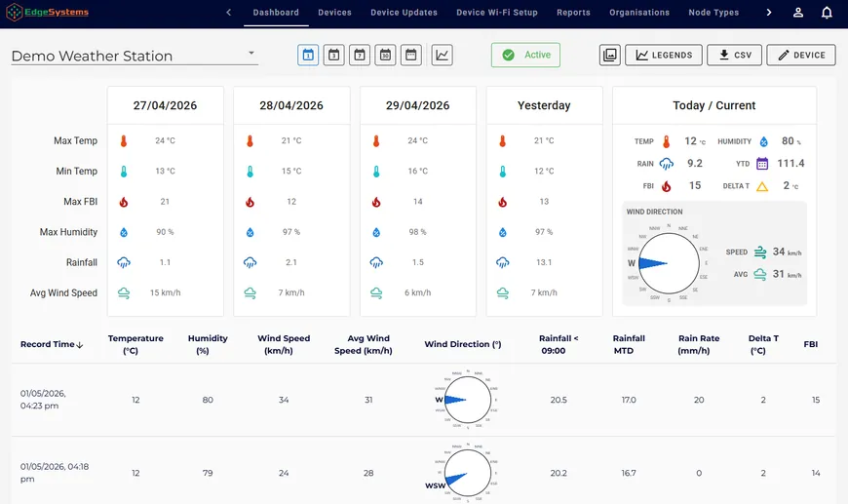Click the 28/04/2026 card header
Viewport: 848px width, 504px height.
[291, 105]
